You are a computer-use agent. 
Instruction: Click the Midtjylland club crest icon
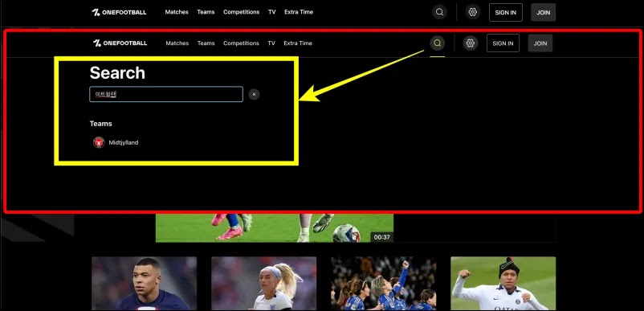(x=99, y=142)
